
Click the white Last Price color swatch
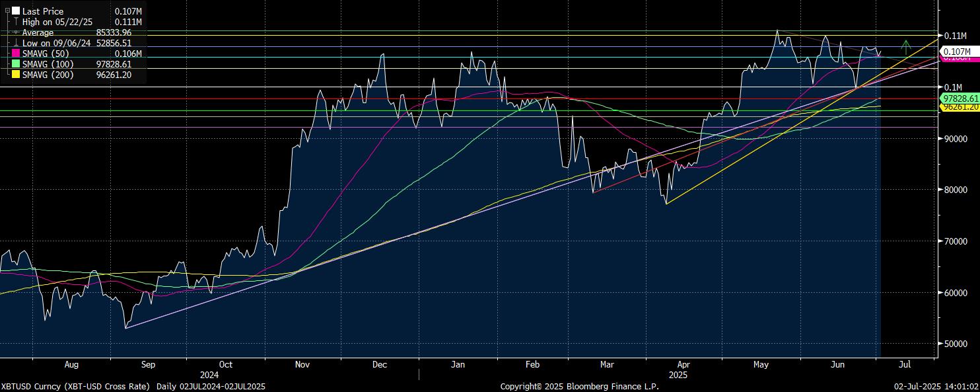[16, 11]
